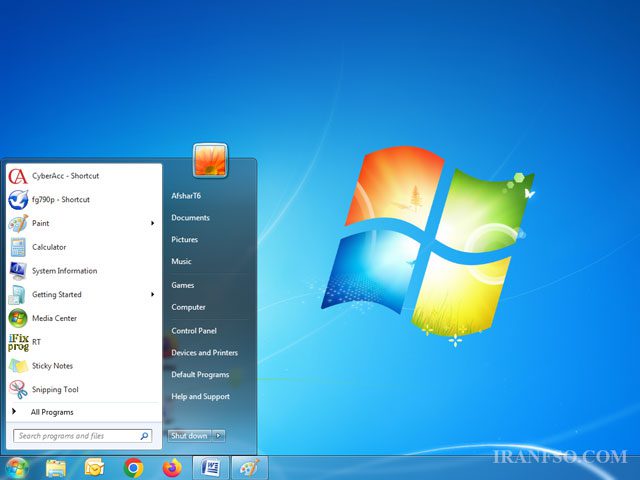
Task: Open Games explorer
Action: click(182, 285)
